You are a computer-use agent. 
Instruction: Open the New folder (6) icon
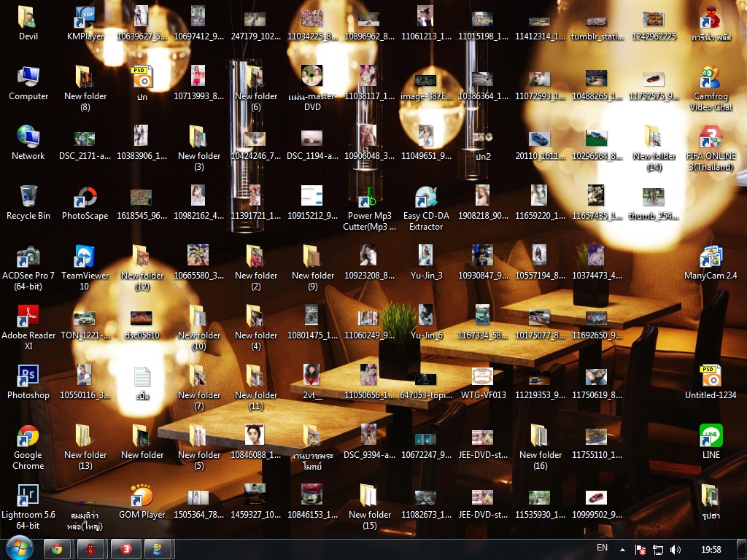[256, 88]
